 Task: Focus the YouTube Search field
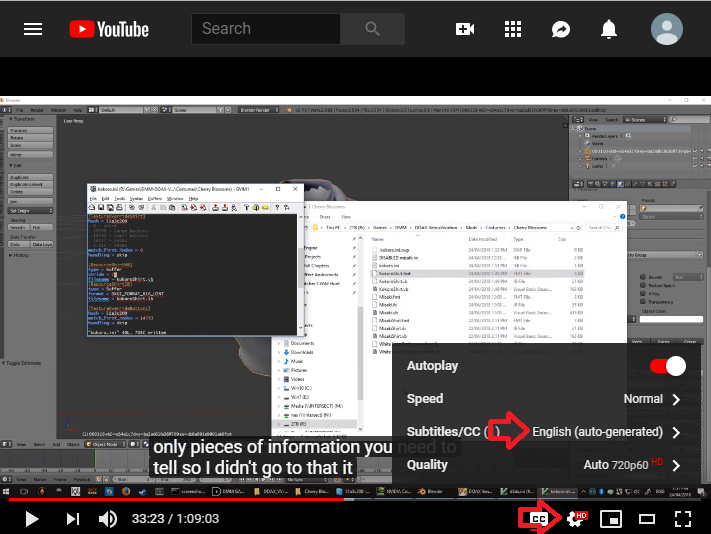point(266,29)
